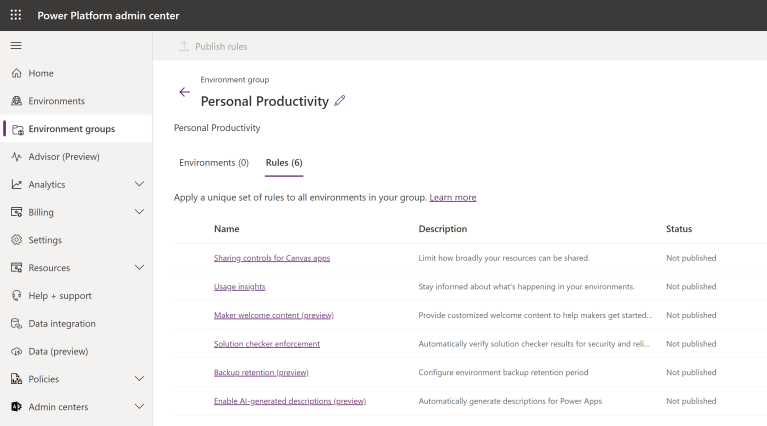Click the Home icon in sidebar
This screenshot has height=426, width=767.
point(17,74)
